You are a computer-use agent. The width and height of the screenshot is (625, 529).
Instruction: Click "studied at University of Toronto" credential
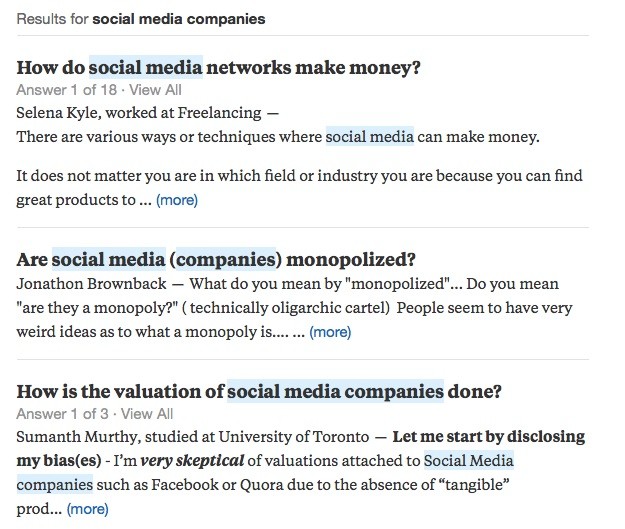click(x=258, y=437)
